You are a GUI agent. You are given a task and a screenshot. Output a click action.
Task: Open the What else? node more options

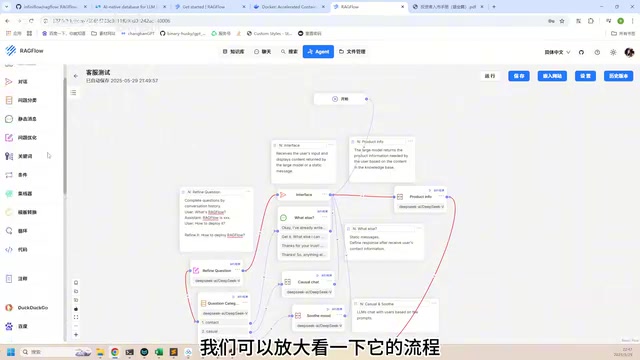[x=325, y=217]
